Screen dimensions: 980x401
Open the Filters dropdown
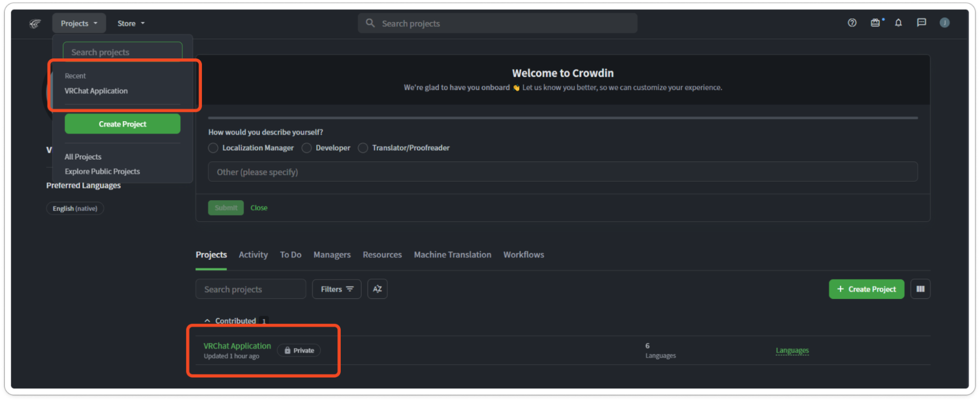point(337,289)
